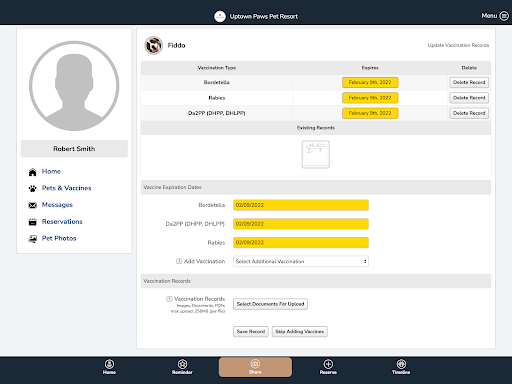This screenshot has width=512, height=384.
Task: Click Da2PP (DHPP, DHLPP) table cell
Action: click(x=217, y=113)
